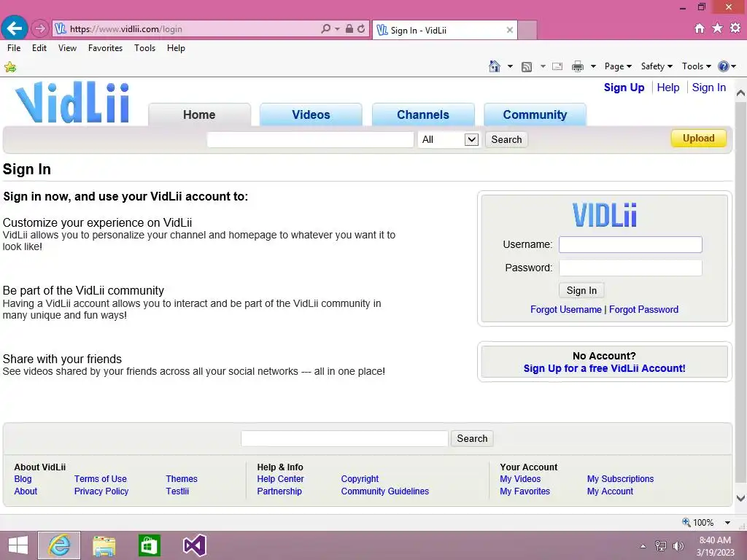Expand the Home page dropdown arrow
The image size is (747, 560).
[510, 66]
